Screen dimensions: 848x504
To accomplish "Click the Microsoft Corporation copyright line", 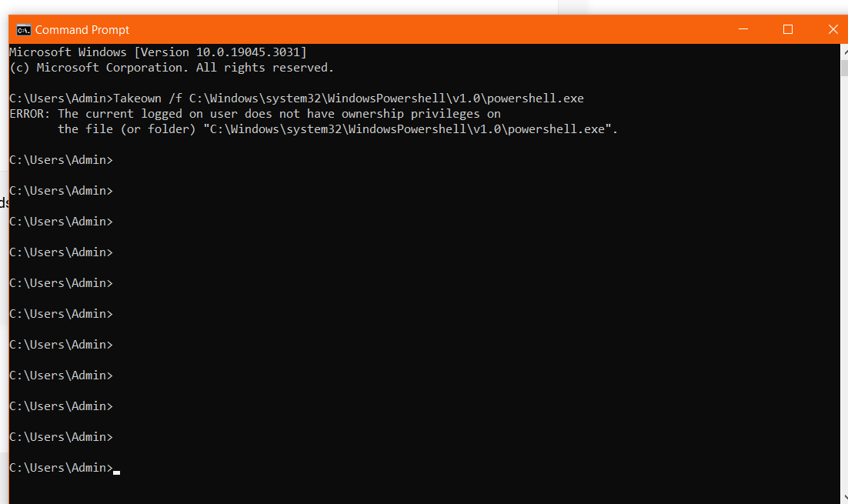I will pyautogui.click(x=172, y=68).
